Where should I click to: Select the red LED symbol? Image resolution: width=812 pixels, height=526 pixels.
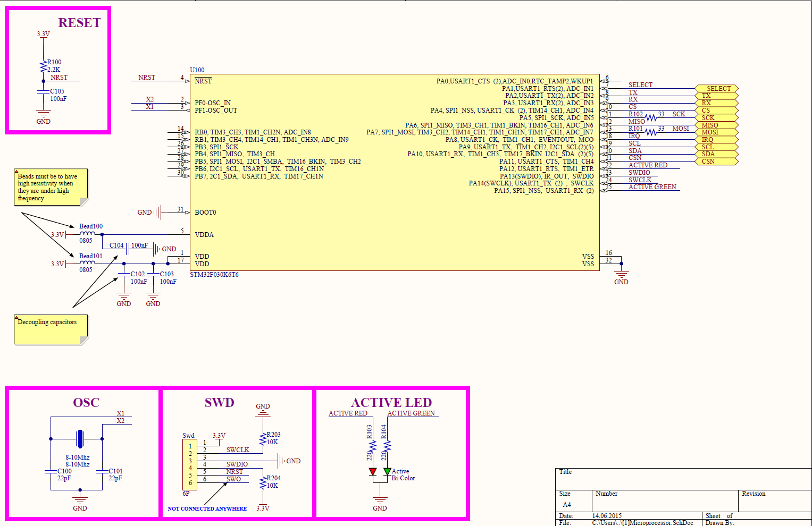coord(373,471)
